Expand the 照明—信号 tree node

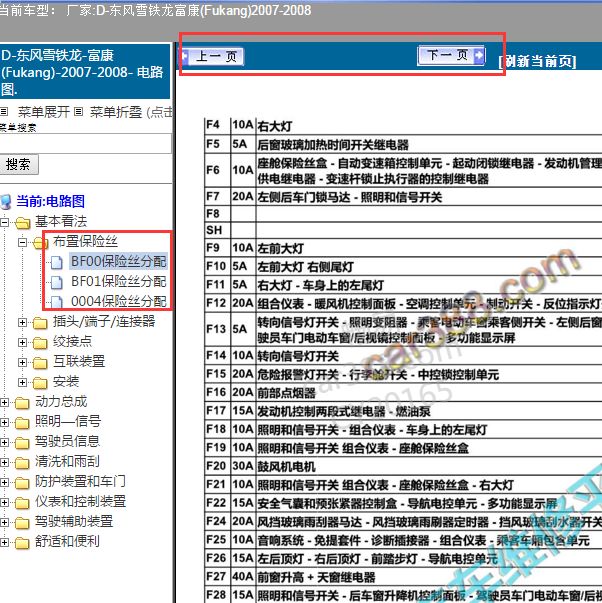pyautogui.click(x=4, y=422)
